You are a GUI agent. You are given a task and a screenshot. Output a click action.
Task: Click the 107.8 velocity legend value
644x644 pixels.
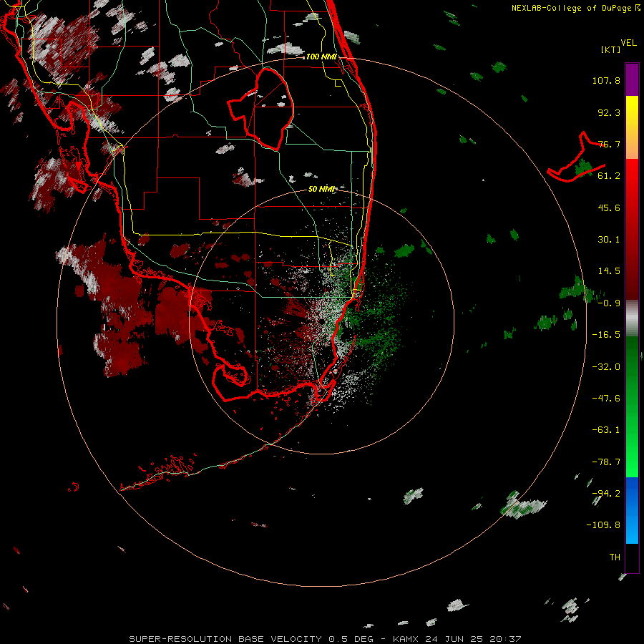606,80
